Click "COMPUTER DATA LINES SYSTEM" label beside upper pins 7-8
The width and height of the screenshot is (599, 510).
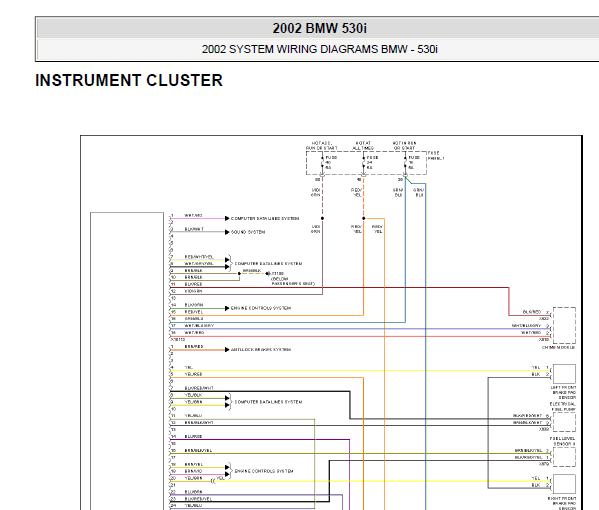pyautogui.click(x=268, y=264)
